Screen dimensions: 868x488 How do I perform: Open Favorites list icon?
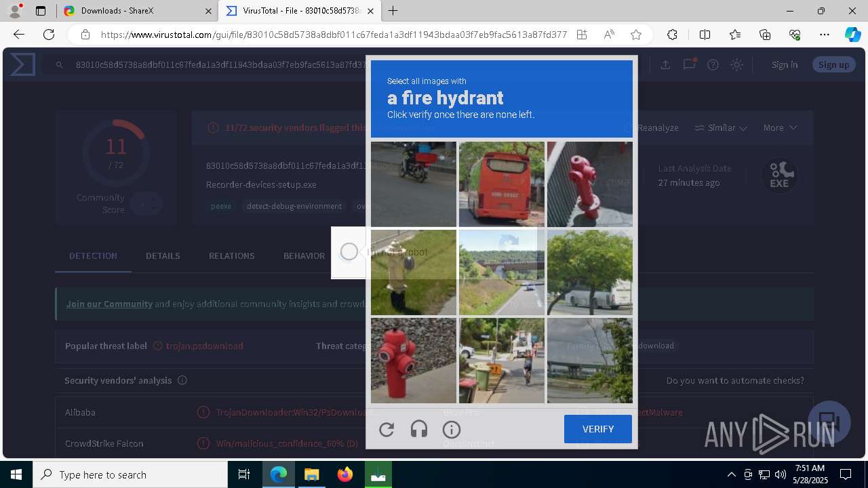coord(735,35)
